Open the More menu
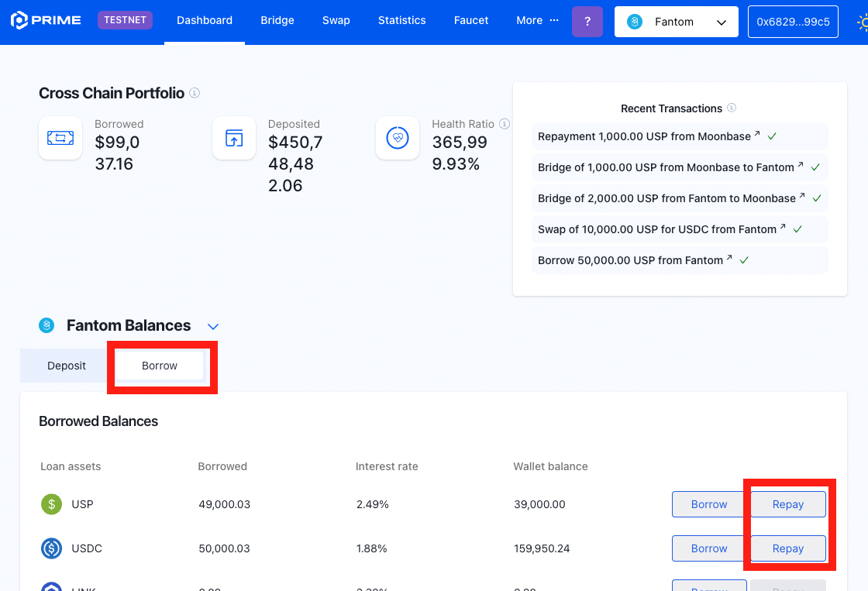This screenshot has width=868, height=591. (x=537, y=20)
